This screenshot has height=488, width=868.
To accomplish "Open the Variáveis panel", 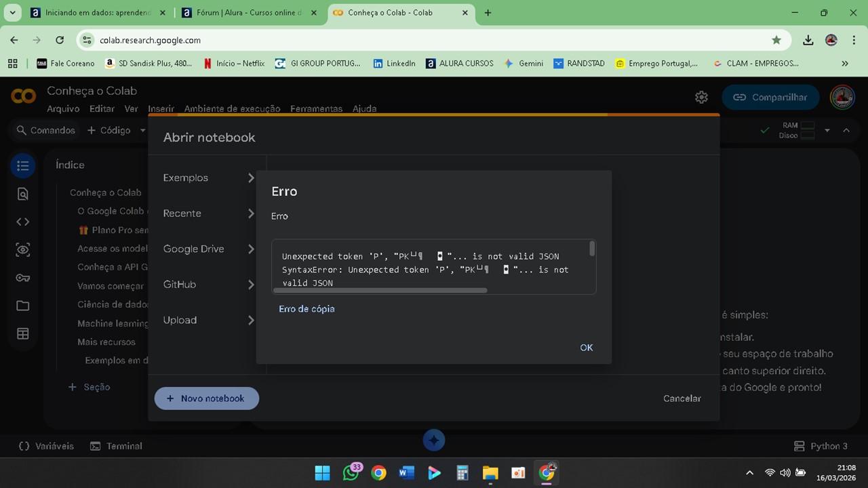I will [46, 446].
